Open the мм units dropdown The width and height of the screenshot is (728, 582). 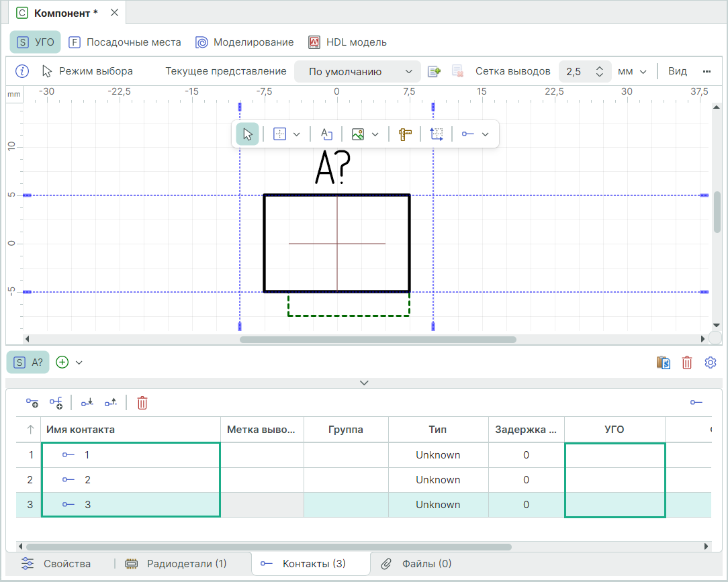tap(632, 72)
